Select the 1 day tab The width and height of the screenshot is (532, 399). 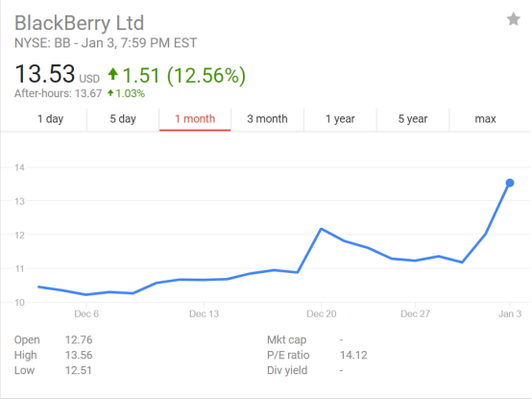50,119
